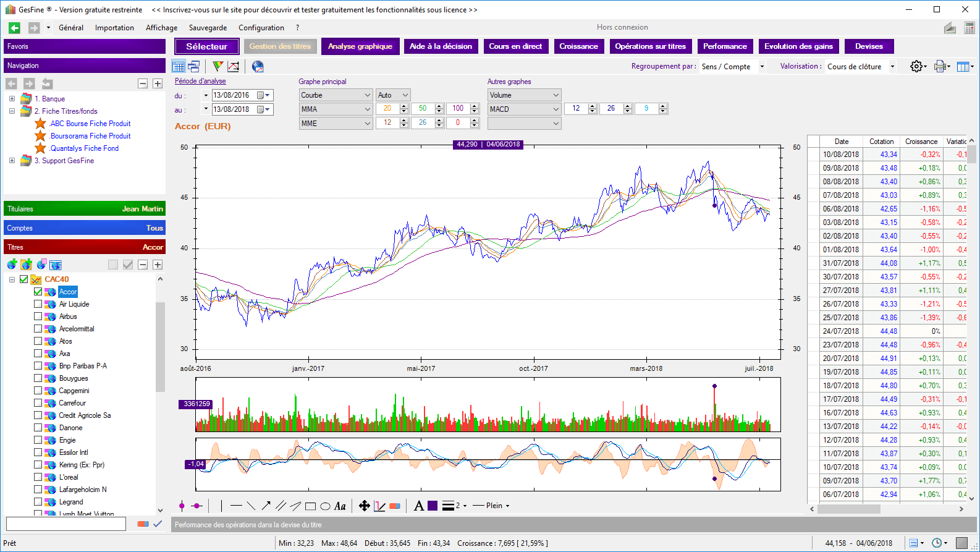Click the add folder globe icon under Titres
Screen dimensions: 980x552
[x=26, y=265]
